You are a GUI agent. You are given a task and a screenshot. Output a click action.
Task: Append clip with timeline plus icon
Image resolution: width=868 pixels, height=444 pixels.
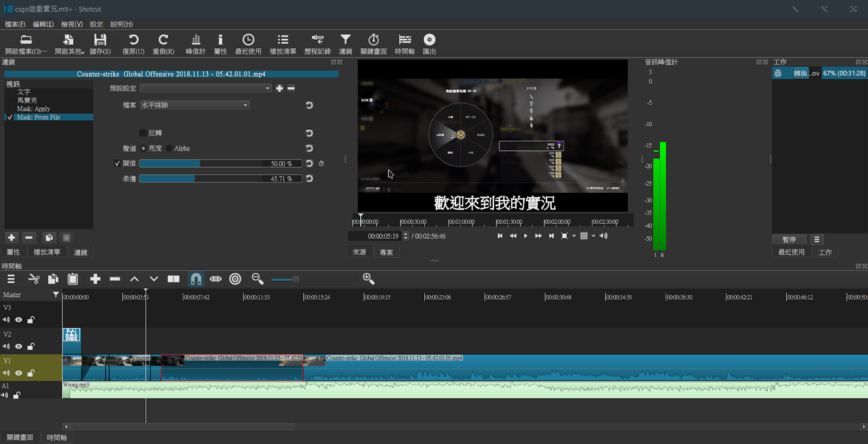pos(95,279)
